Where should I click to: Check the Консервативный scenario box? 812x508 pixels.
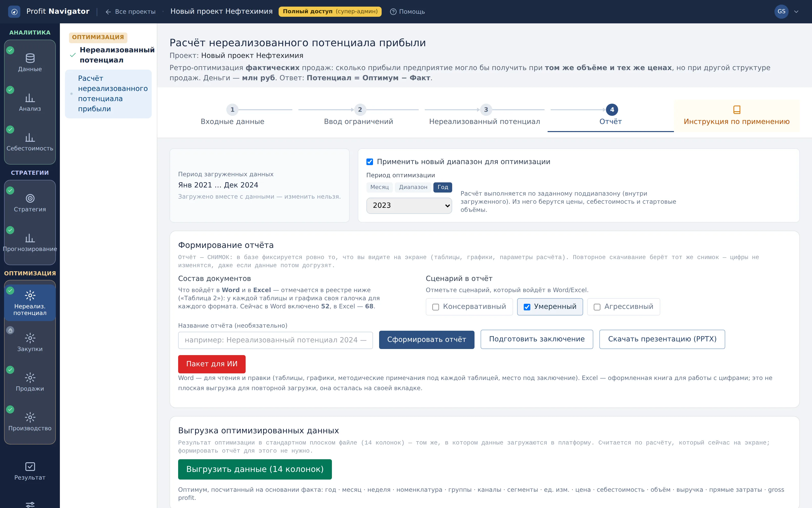click(x=435, y=307)
